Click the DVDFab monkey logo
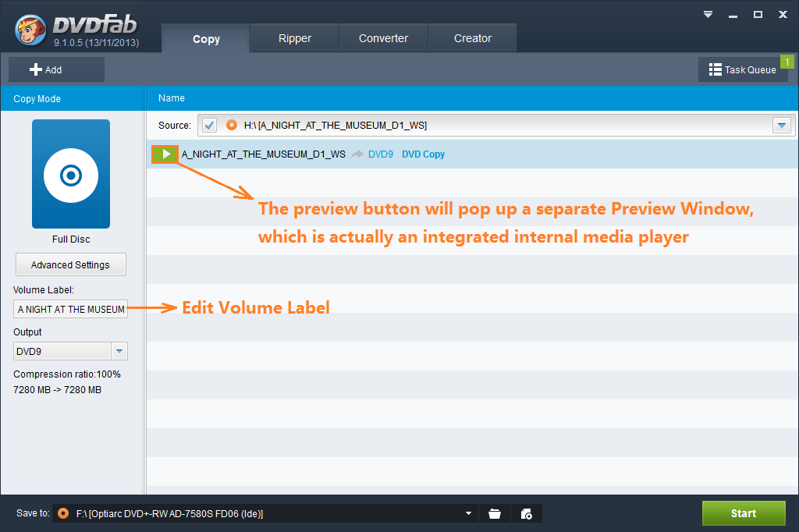The image size is (799, 532). [31, 29]
